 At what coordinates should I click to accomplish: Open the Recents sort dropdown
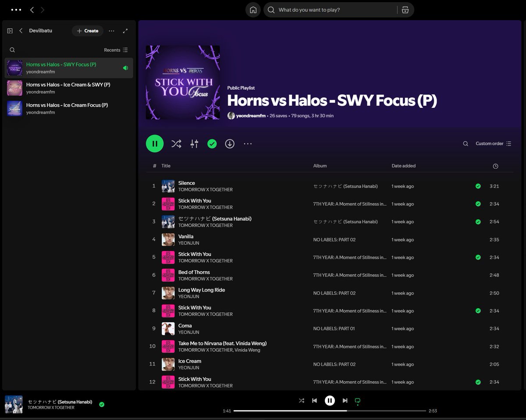click(116, 50)
